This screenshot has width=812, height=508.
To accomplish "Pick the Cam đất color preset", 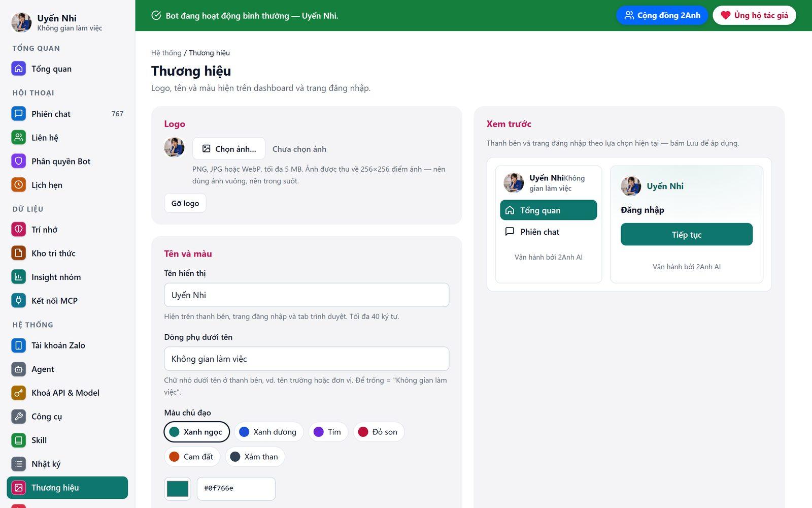I will [192, 457].
